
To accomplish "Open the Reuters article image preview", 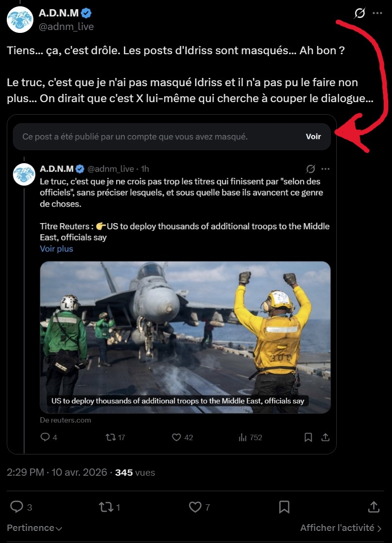I will click(185, 337).
